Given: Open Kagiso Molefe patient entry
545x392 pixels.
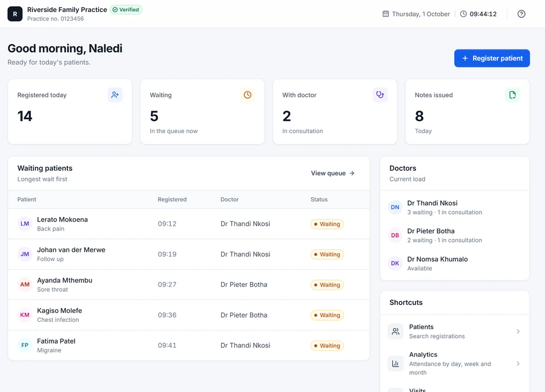Looking at the screenshot, I should click(189, 315).
